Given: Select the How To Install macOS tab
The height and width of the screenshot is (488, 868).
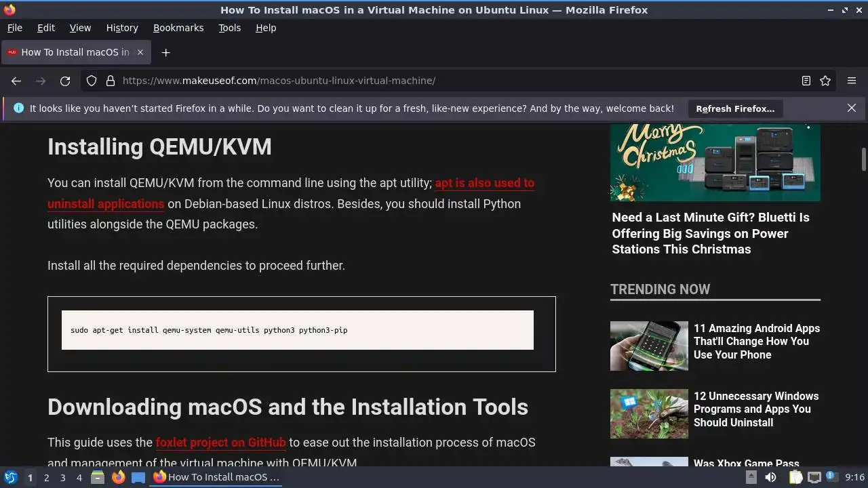Looking at the screenshot, I should pos(76,52).
